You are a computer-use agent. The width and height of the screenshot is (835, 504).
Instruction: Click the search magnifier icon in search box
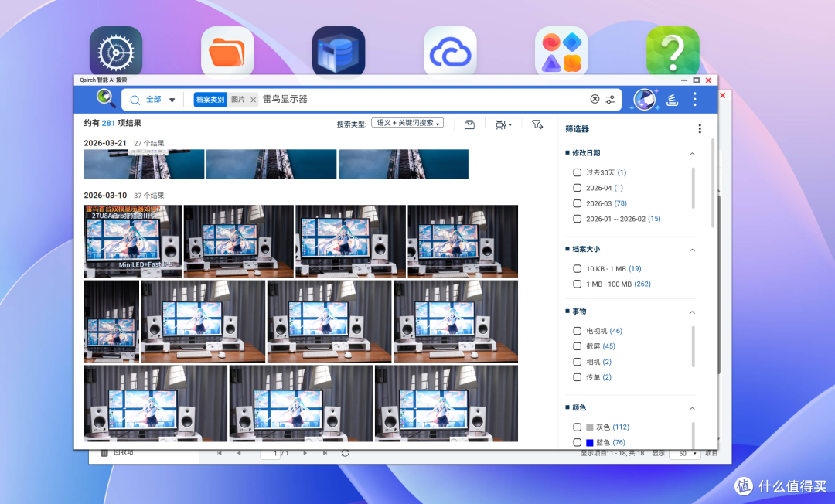click(135, 100)
